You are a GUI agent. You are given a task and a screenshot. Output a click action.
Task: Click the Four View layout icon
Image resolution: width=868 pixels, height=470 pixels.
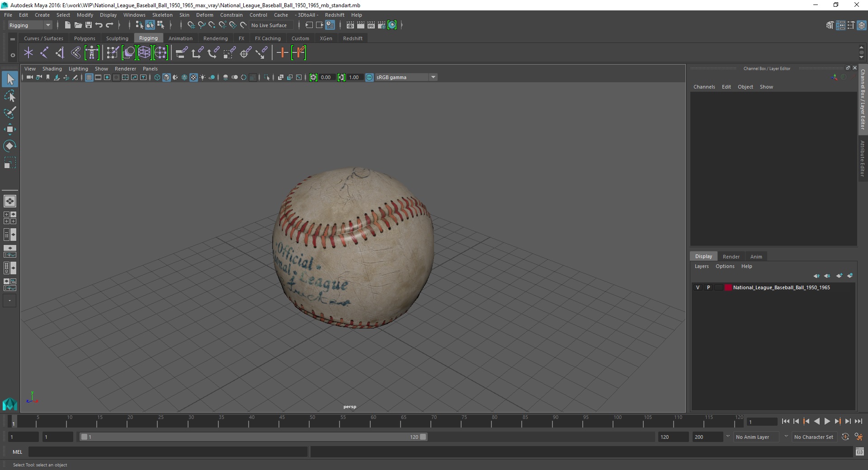[10, 218]
